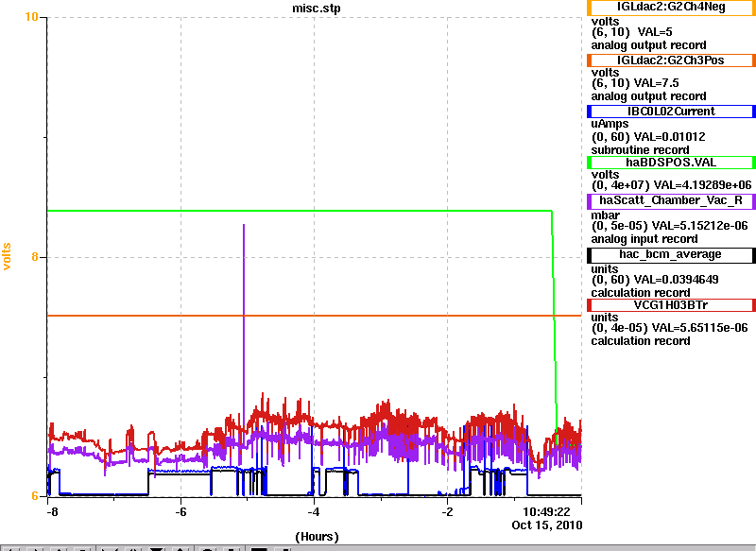The image size is (756, 551).
Task: Click the 'mbar' units text
Action: [x=605, y=215]
